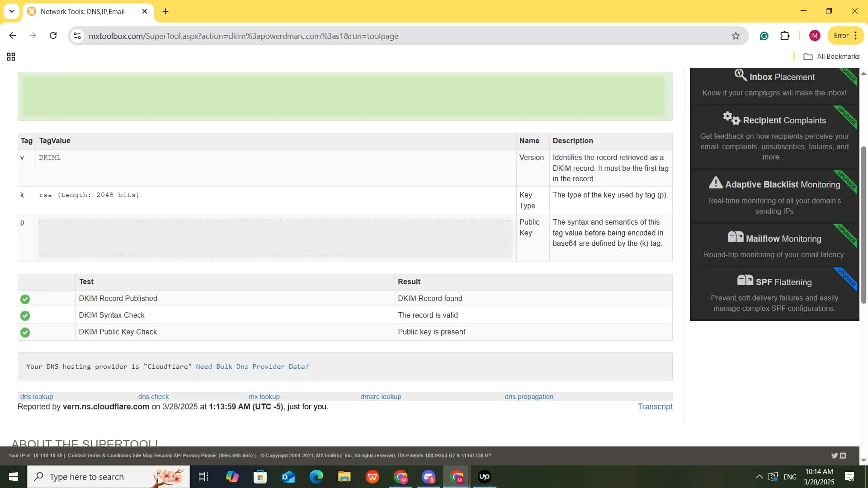The image size is (868, 488).
Task: Open the Transcript link
Action: 655,407
